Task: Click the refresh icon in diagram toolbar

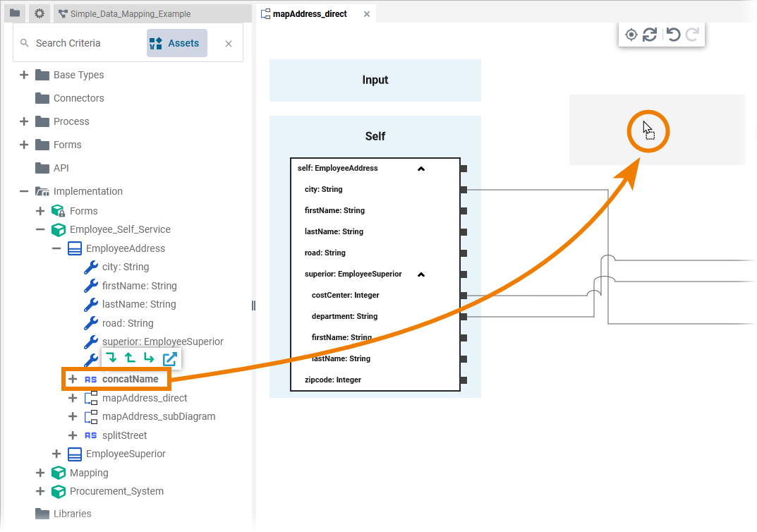Action: [x=650, y=35]
